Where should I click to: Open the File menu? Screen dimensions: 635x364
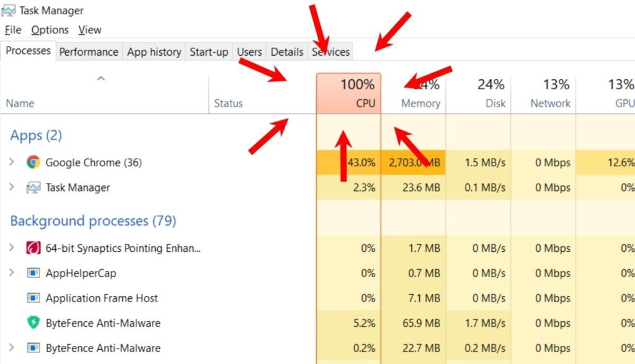click(x=12, y=29)
